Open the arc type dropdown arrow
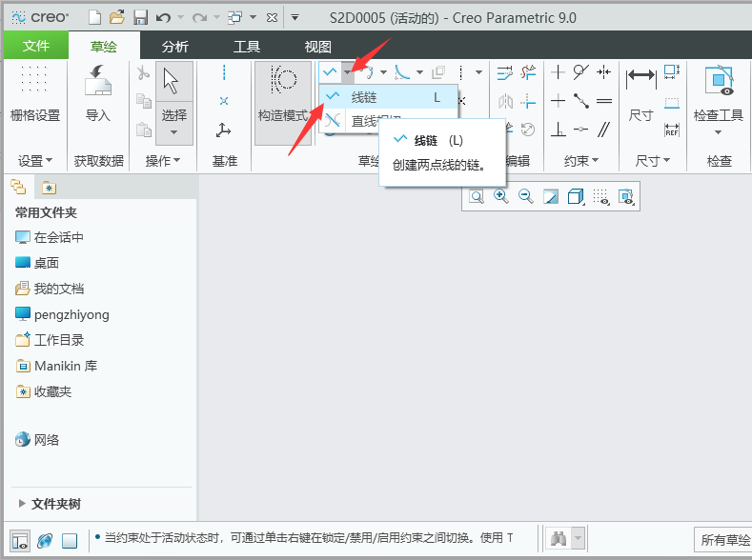752x560 pixels. pos(383,72)
